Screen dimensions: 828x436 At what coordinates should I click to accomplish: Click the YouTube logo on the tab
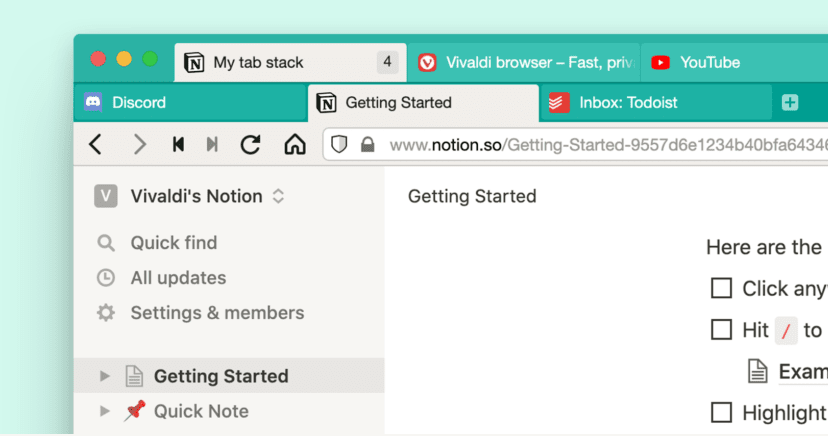point(661,62)
